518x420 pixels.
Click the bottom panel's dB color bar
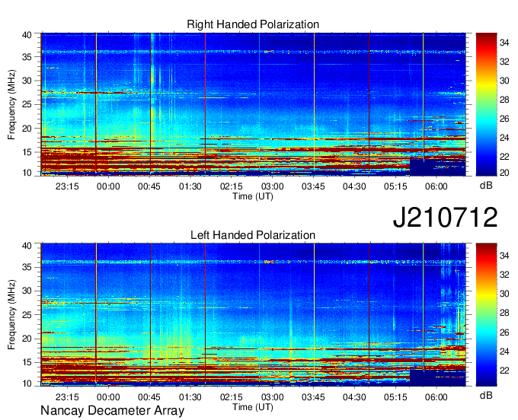pos(486,315)
